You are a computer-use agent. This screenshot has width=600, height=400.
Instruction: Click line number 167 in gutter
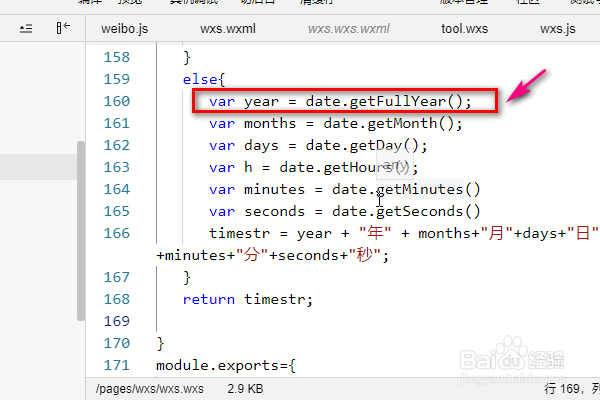(117, 278)
